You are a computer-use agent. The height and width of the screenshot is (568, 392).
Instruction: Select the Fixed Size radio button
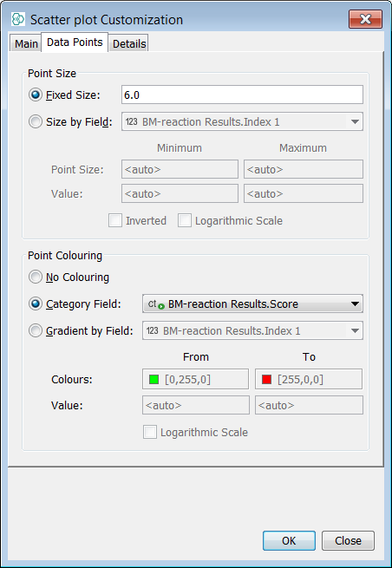pos(36,95)
